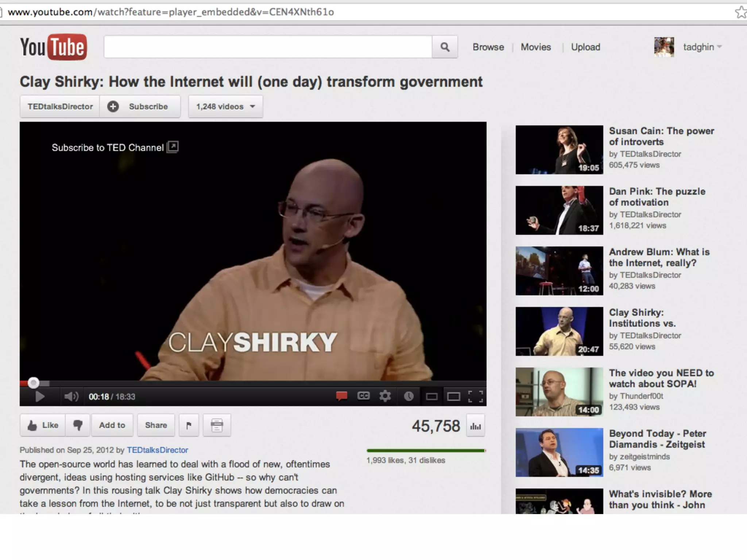
Task: Open video quality settings gear
Action: pos(385,396)
